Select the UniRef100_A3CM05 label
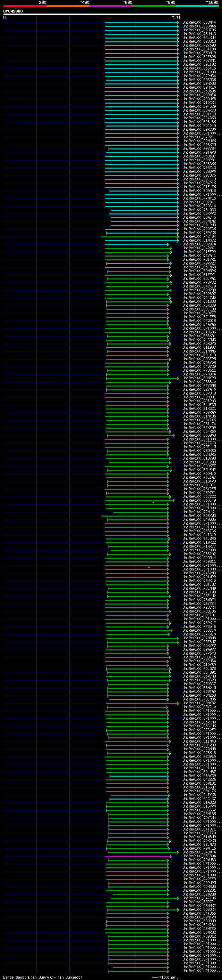 199,699
